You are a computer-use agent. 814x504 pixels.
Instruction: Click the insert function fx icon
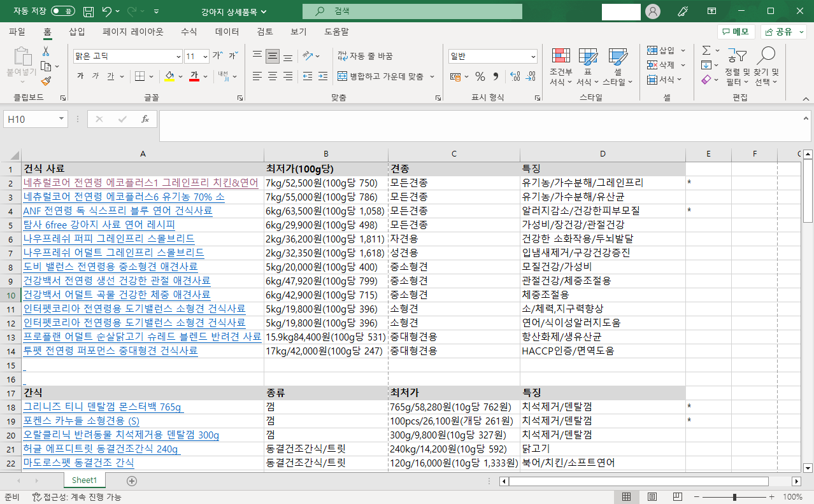pyautogui.click(x=145, y=119)
